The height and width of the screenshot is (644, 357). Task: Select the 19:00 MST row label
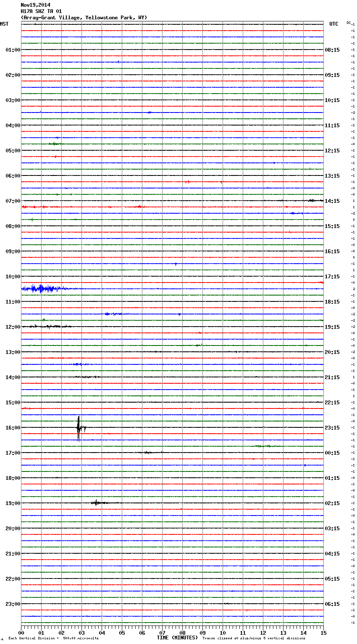pos(13,503)
